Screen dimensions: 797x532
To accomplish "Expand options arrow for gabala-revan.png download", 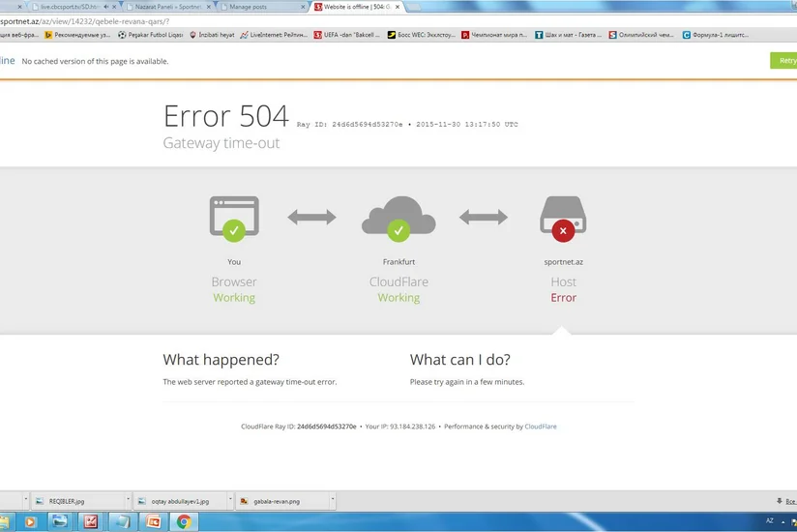I will coord(333,500).
